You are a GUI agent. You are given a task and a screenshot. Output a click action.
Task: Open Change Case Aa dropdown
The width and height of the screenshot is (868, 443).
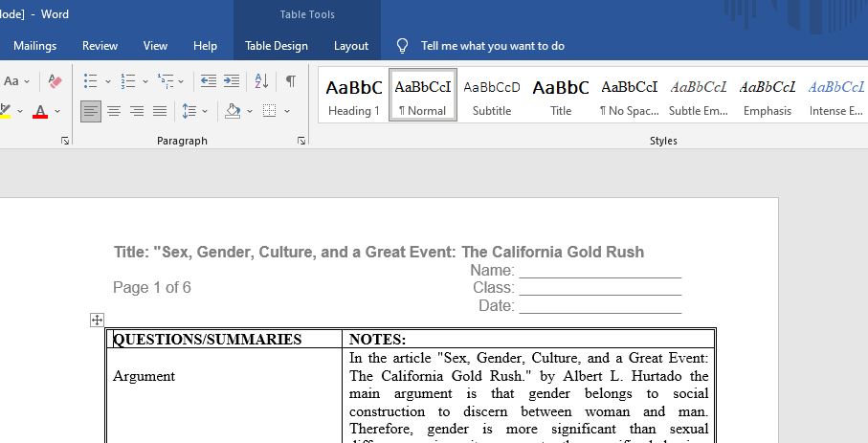(x=16, y=81)
